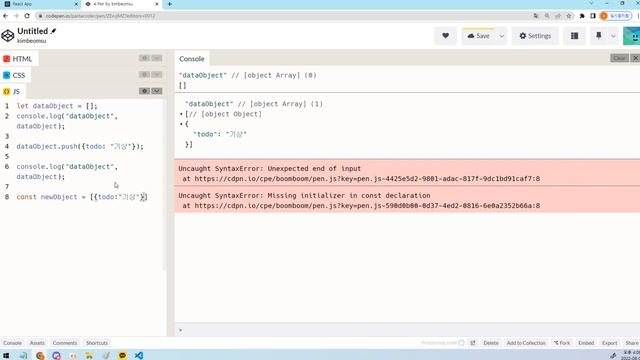Go back in browser history
640x360 pixels.
click(5, 16)
